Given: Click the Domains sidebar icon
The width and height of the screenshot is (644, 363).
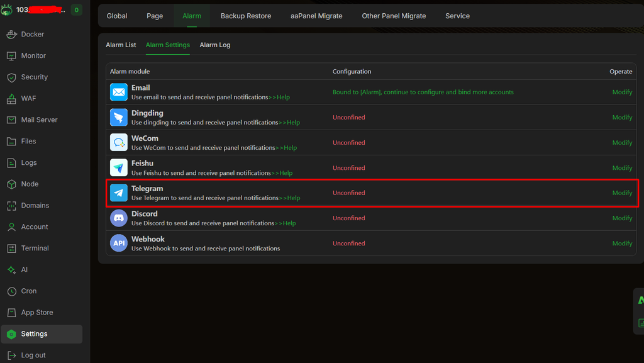Looking at the screenshot, I should coord(11,205).
